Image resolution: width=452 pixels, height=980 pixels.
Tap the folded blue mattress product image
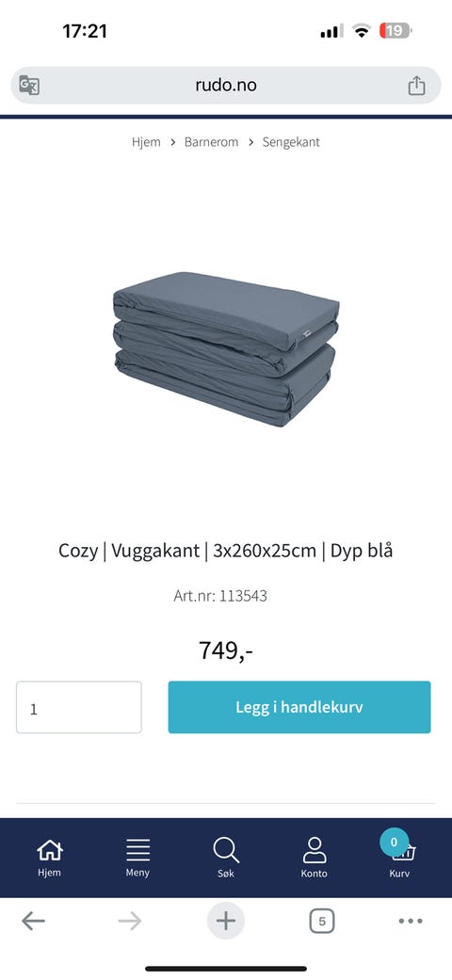click(x=226, y=348)
